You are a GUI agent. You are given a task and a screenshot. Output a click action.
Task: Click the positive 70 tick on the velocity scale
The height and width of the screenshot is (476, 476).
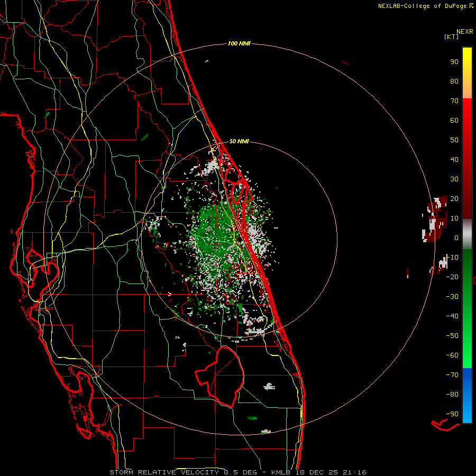coord(454,101)
